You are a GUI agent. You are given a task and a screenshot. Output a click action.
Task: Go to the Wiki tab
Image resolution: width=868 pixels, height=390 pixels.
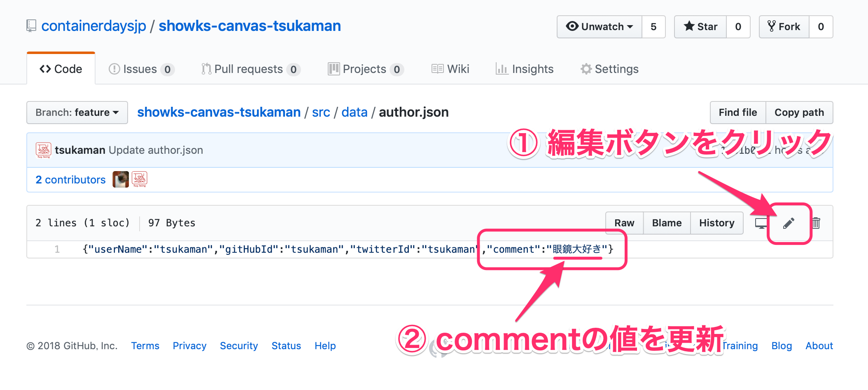(x=450, y=69)
